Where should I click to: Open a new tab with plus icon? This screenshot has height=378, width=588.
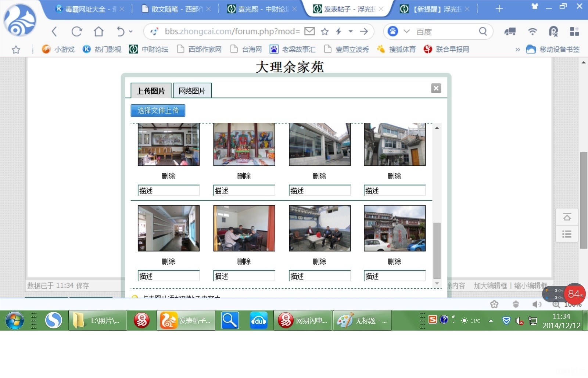coord(499,9)
